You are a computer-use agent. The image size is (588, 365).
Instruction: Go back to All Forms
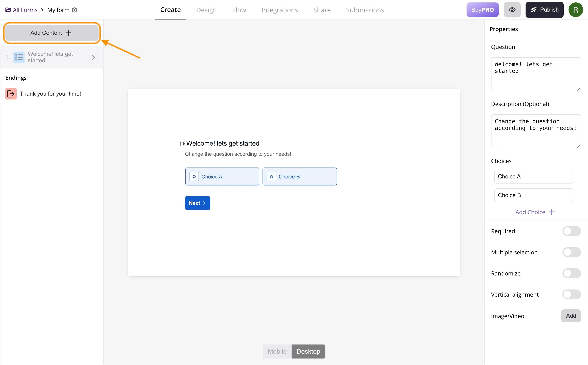pos(21,10)
